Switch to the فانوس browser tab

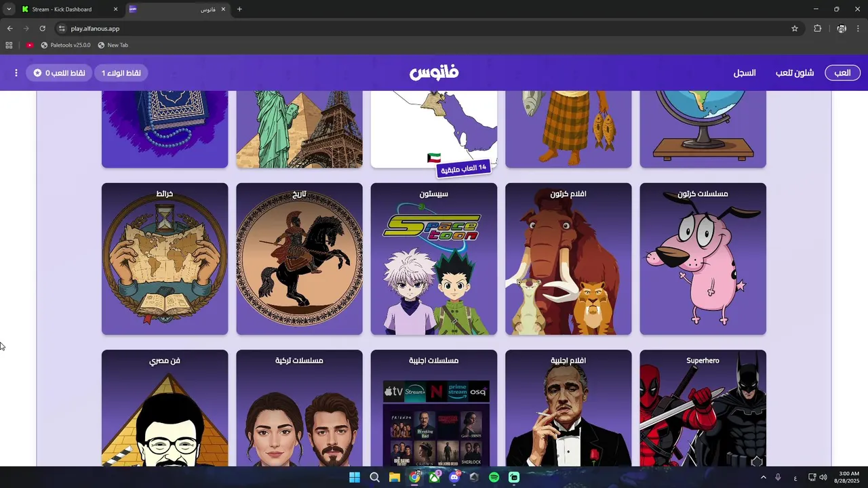click(x=178, y=9)
